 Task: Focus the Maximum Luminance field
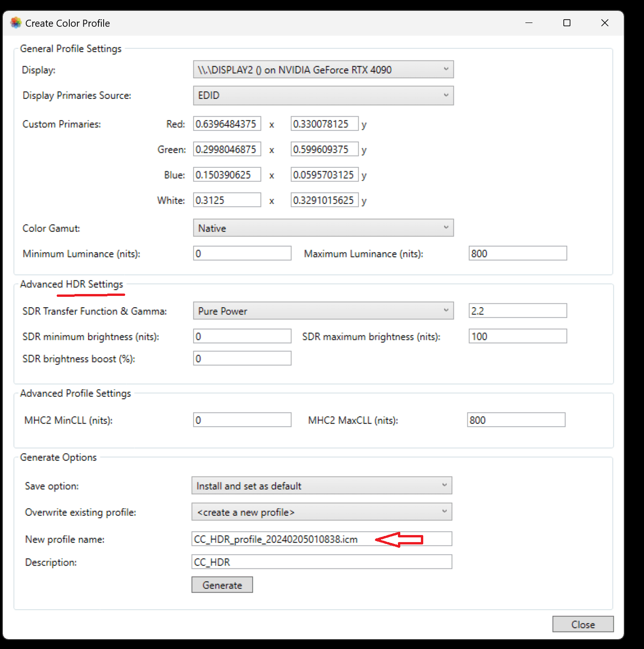point(517,253)
